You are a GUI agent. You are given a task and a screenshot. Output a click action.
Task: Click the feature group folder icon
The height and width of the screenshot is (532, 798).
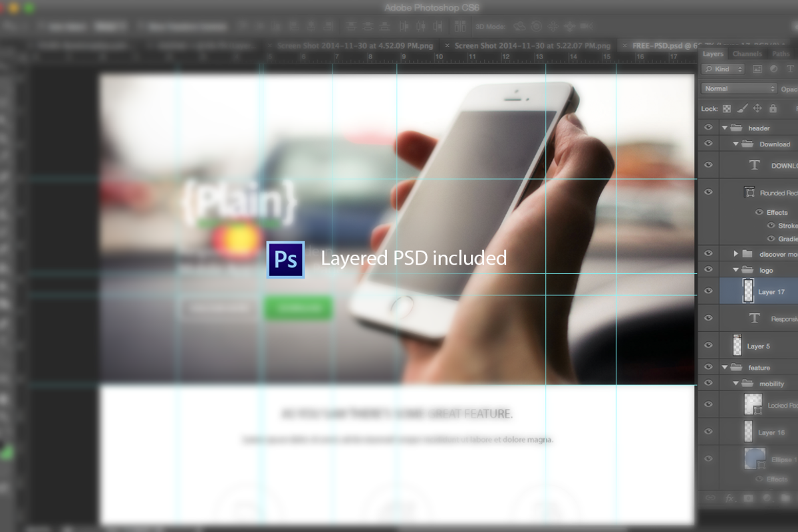click(736, 367)
